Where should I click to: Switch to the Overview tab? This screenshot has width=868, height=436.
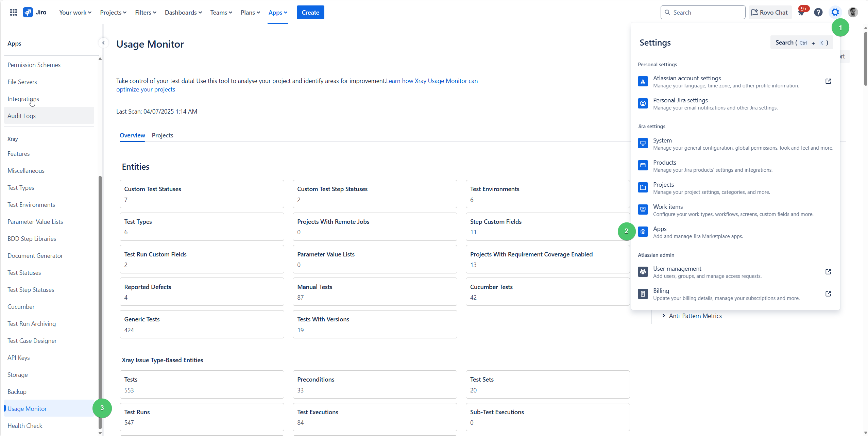pos(132,135)
